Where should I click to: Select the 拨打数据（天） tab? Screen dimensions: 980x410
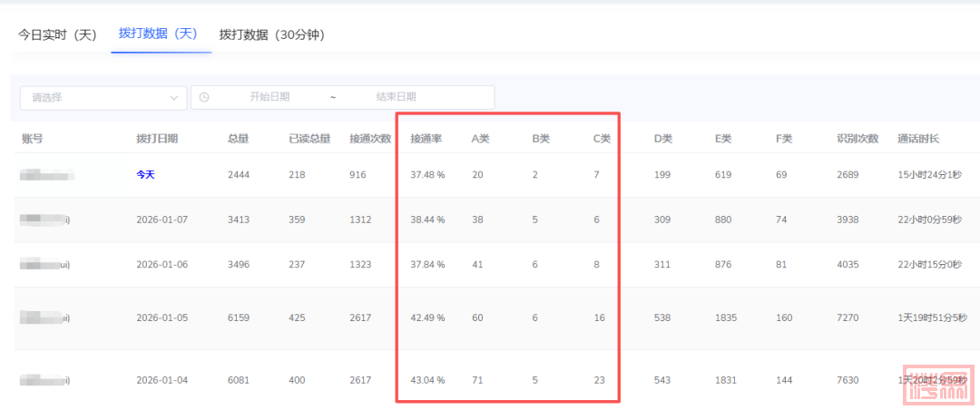point(158,34)
